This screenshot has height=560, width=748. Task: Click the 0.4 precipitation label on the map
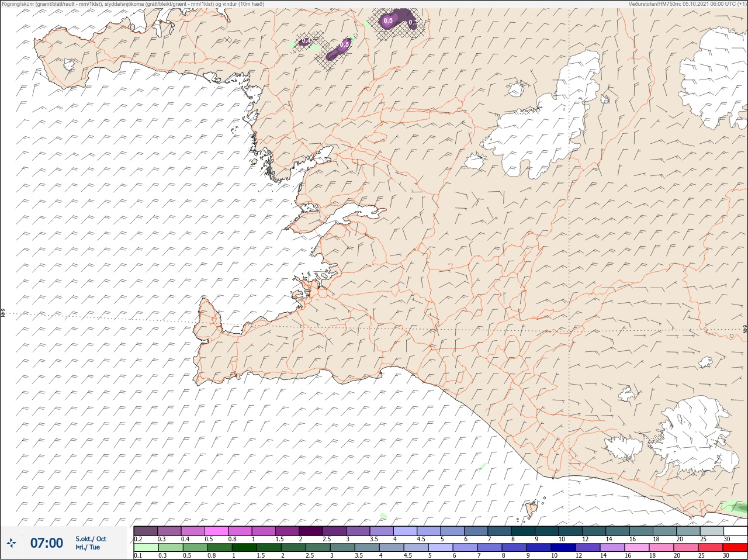click(x=306, y=41)
